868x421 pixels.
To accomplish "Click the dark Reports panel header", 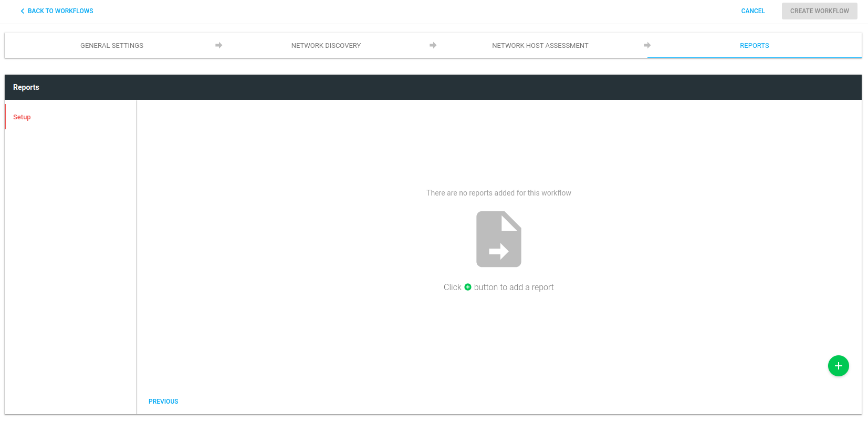I will 433,87.
